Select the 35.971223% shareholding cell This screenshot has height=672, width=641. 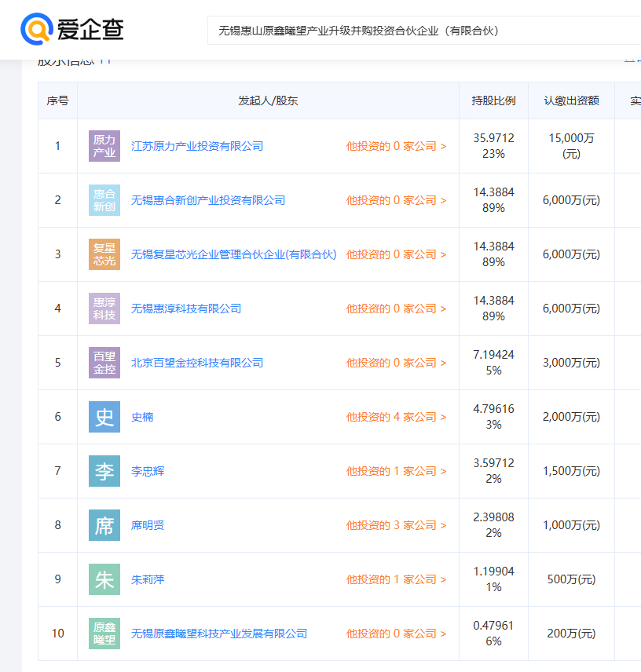point(493,146)
